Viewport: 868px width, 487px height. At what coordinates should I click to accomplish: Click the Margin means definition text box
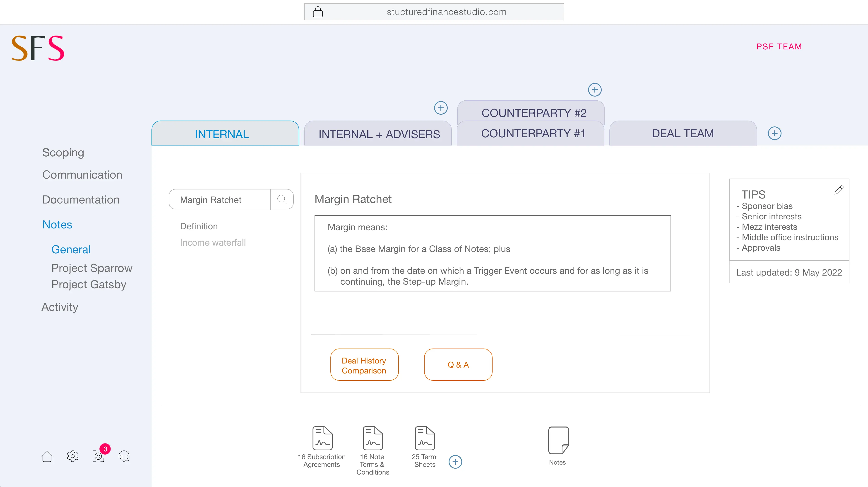(x=493, y=253)
